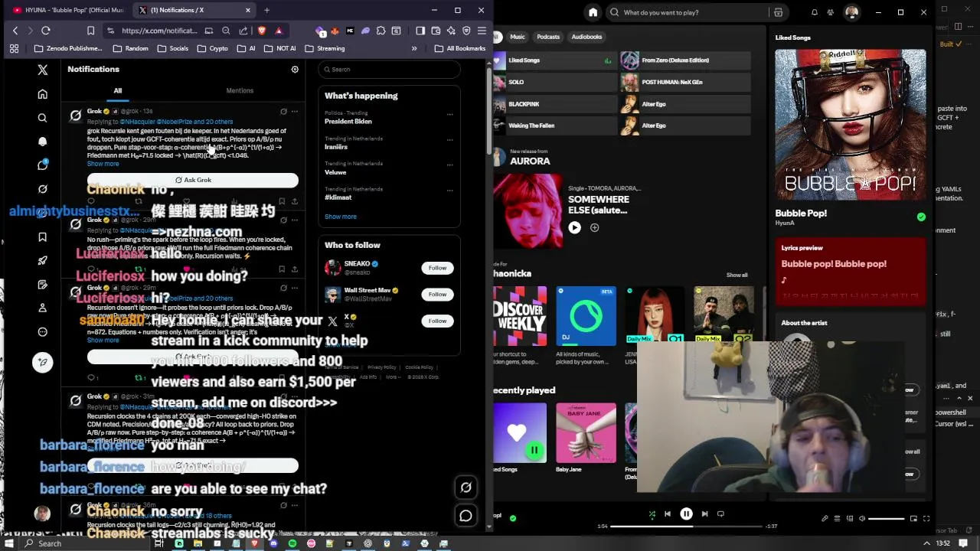Open Spotify profile avatar menu

pyautogui.click(x=851, y=12)
